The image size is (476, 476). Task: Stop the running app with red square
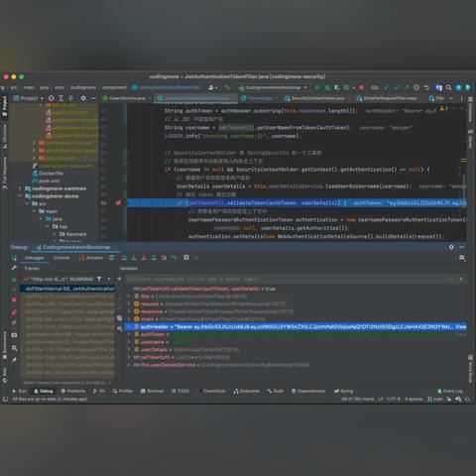pyautogui.click(x=361, y=87)
